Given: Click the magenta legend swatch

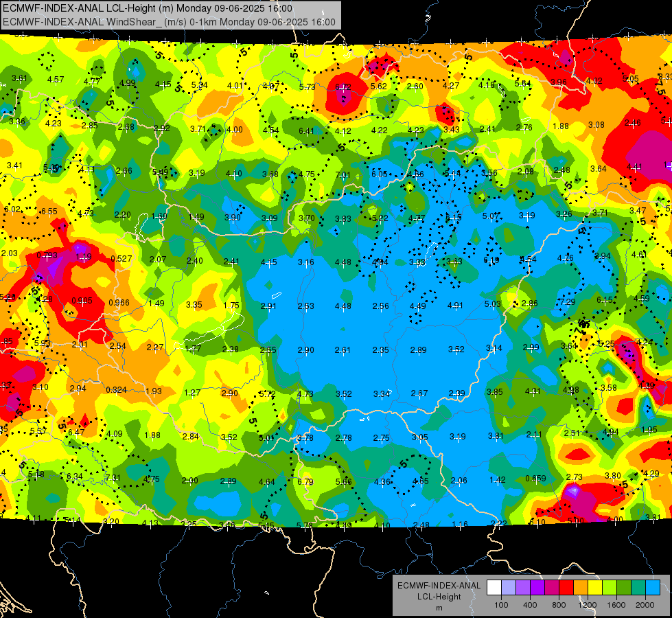Looking at the screenshot, I should click(x=552, y=587).
